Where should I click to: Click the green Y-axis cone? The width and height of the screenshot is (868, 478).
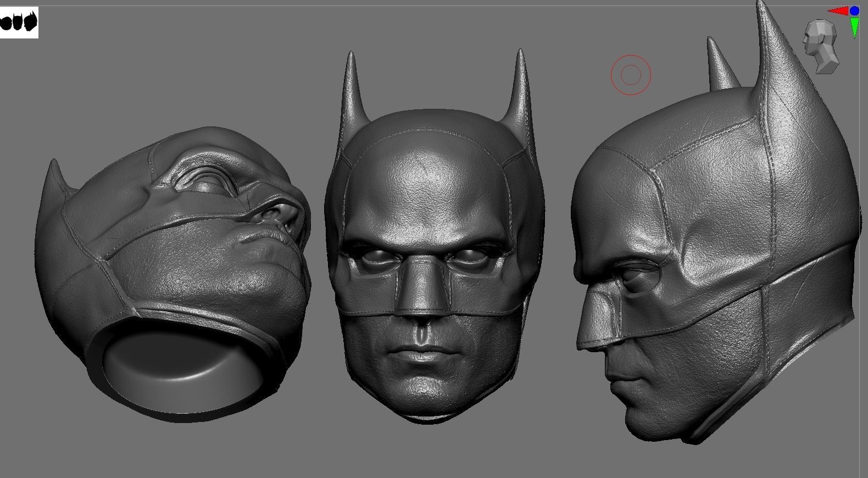[854, 27]
